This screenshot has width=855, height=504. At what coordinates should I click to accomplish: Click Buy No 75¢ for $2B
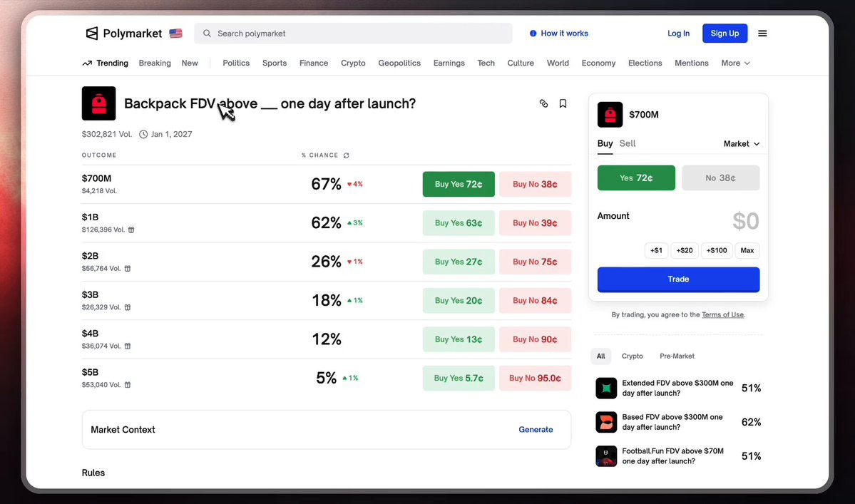[x=535, y=262]
